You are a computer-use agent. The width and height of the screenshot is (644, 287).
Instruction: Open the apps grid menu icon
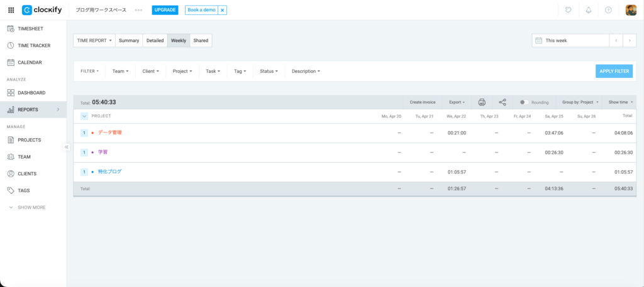click(x=11, y=10)
